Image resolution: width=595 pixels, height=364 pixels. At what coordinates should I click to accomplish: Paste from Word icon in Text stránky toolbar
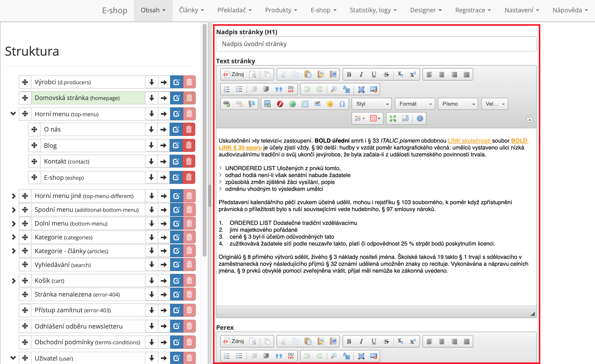[333, 74]
